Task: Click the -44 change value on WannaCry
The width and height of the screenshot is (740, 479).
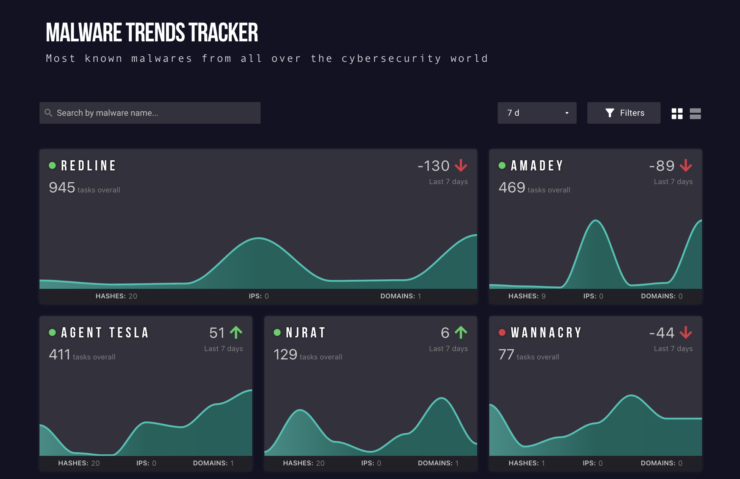Action: (662, 333)
